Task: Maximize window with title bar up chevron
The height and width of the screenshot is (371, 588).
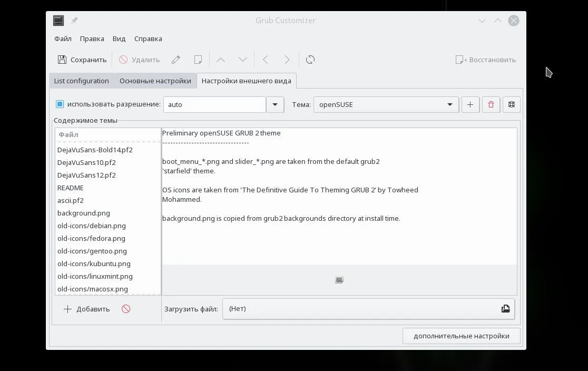Action: click(497, 21)
